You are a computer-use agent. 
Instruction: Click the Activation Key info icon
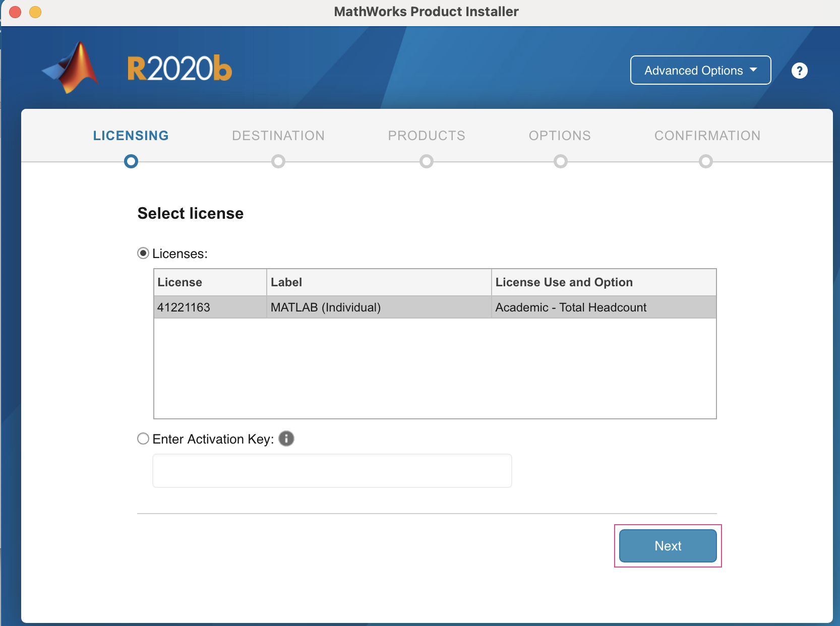pos(286,439)
